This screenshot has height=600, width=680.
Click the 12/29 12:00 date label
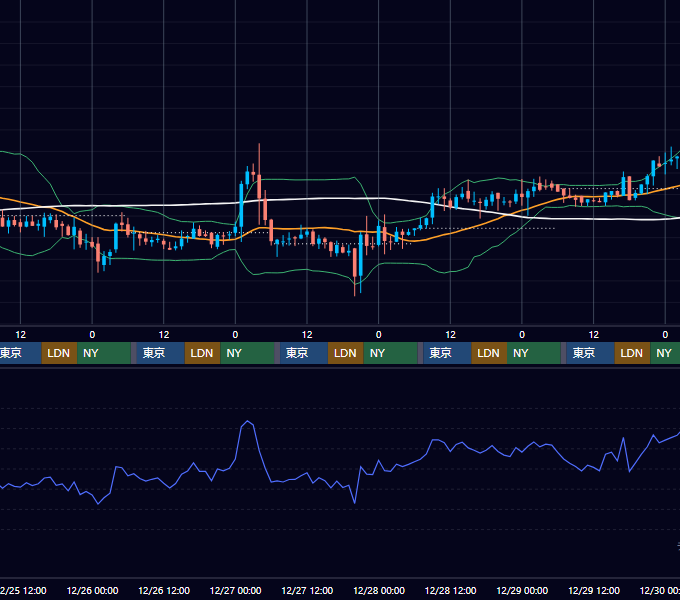pos(594,590)
